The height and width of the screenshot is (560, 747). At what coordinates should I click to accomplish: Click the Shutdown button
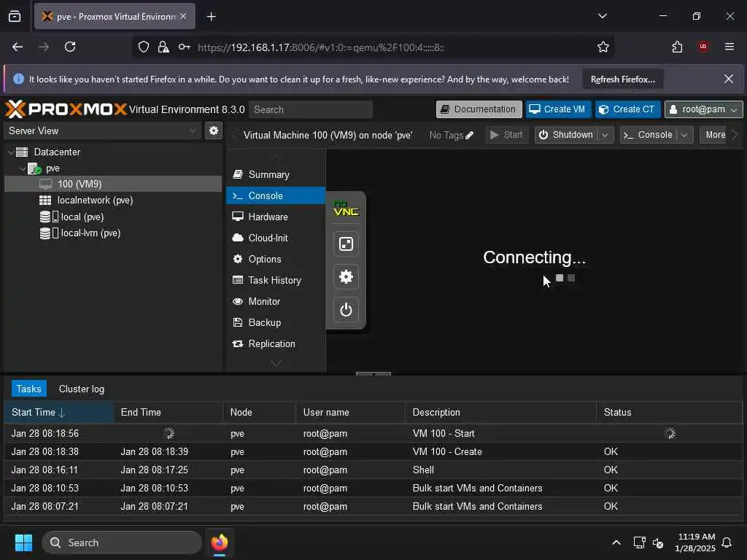[x=566, y=135]
